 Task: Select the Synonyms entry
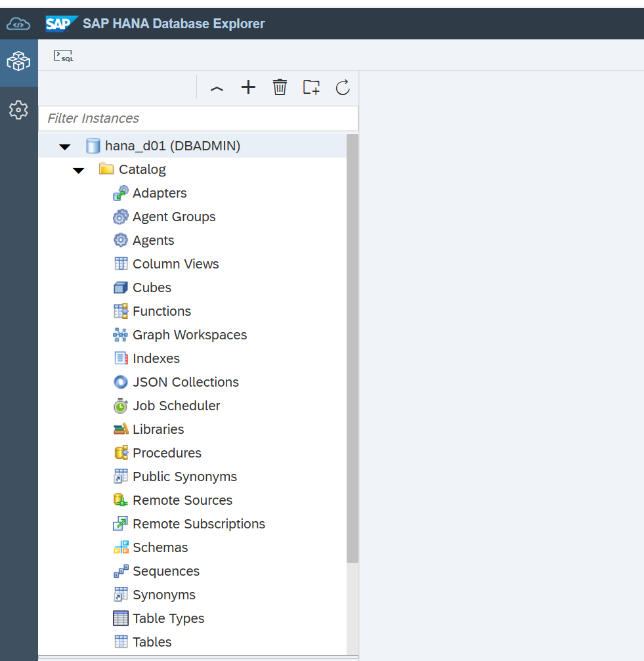(x=164, y=595)
